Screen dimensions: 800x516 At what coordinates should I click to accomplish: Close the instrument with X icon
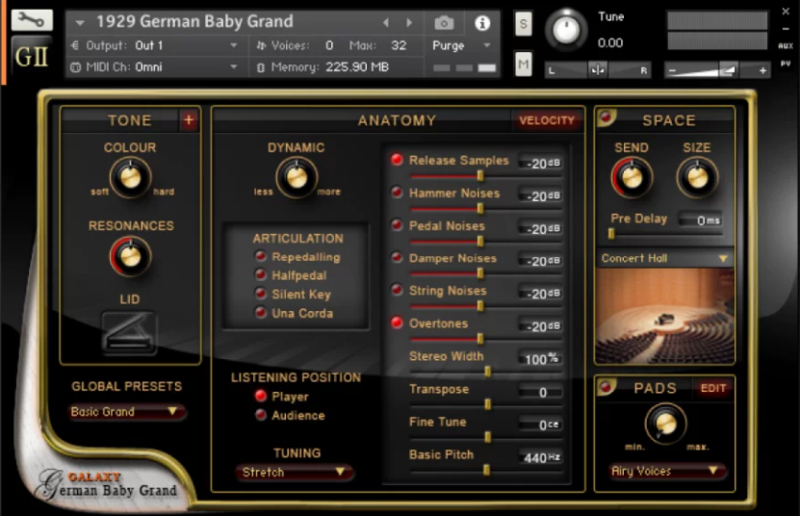tap(786, 11)
